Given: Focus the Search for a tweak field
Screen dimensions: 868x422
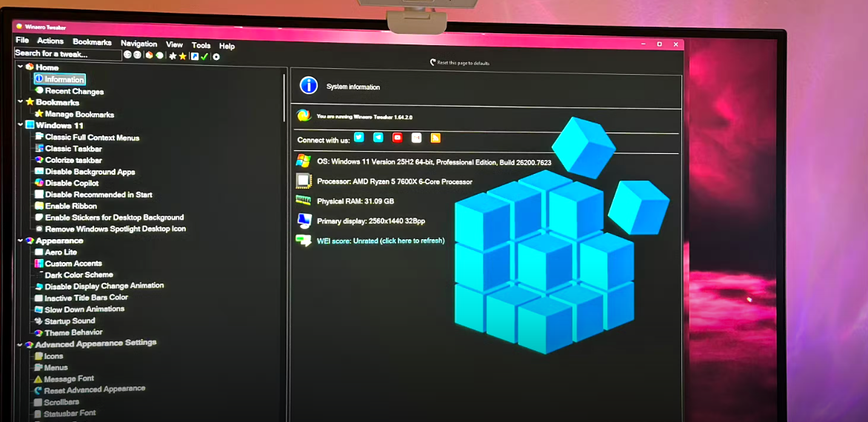Looking at the screenshot, I should (67, 53).
